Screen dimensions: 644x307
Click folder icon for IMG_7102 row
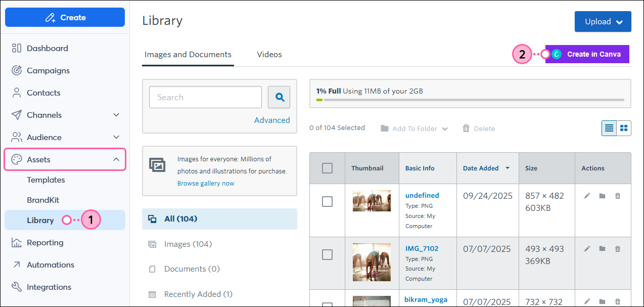[602, 249]
